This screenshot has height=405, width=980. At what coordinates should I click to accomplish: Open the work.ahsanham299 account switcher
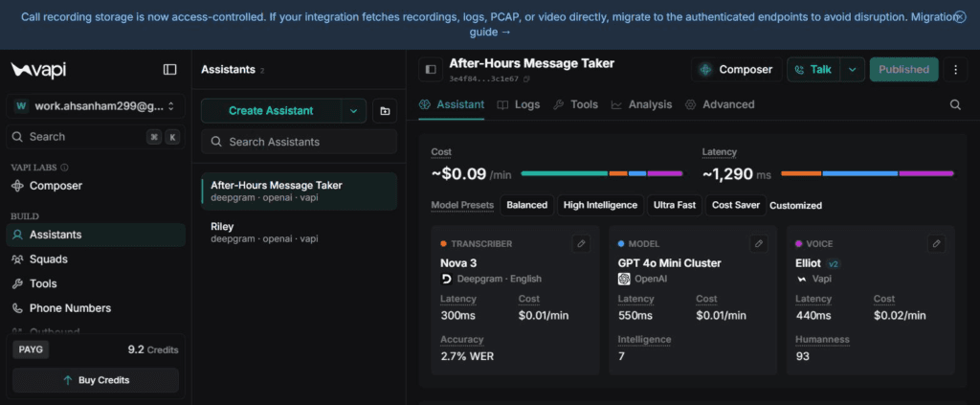(x=96, y=105)
